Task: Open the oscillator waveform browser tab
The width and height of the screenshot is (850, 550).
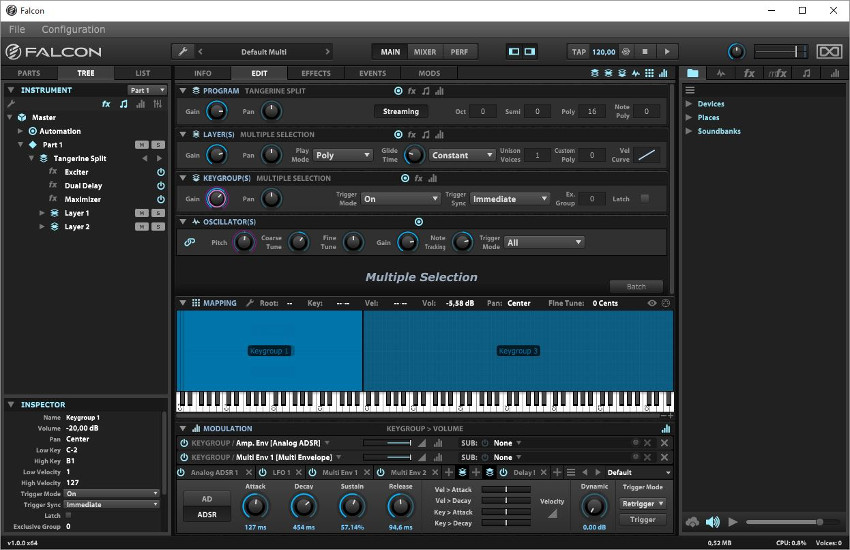Action: pos(720,73)
